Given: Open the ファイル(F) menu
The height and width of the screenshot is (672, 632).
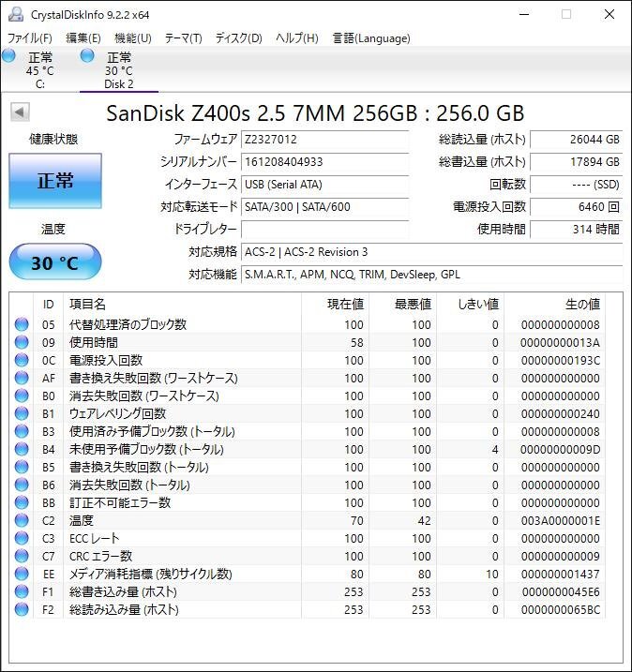Looking at the screenshot, I should [x=30, y=38].
